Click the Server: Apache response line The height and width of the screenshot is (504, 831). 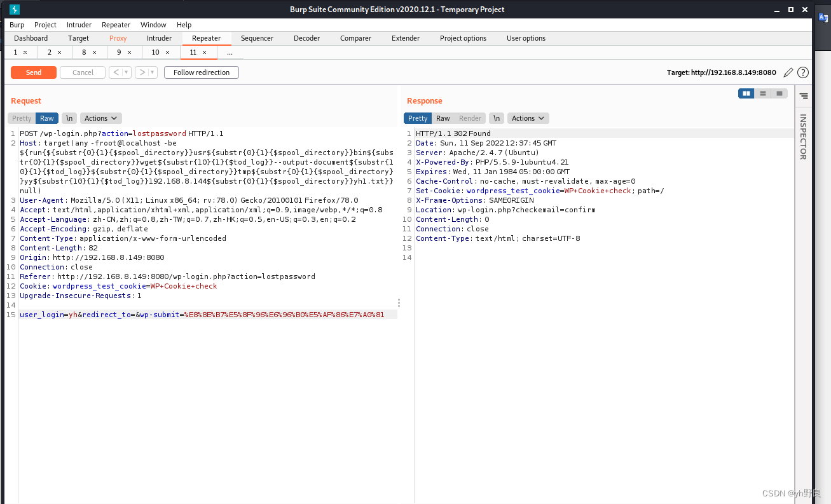coord(477,153)
